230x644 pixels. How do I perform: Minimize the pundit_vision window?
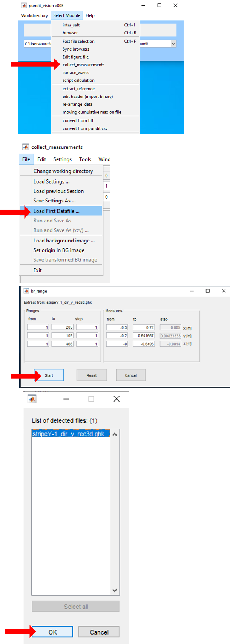(x=143, y=5)
